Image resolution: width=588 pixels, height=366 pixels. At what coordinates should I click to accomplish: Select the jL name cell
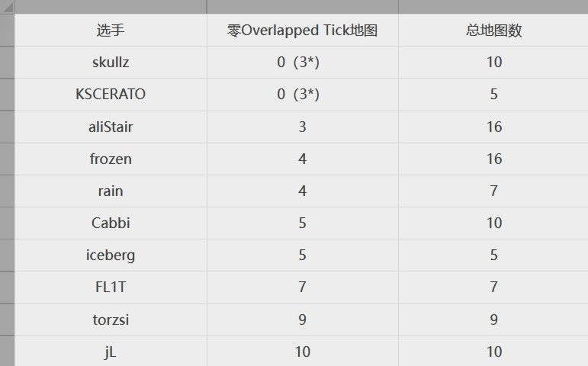(x=111, y=351)
